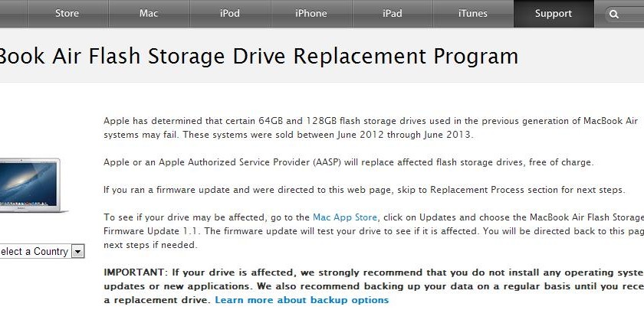Select the iPhone navigation tab
Screen dimensions: 644x310
click(x=310, y=13)
